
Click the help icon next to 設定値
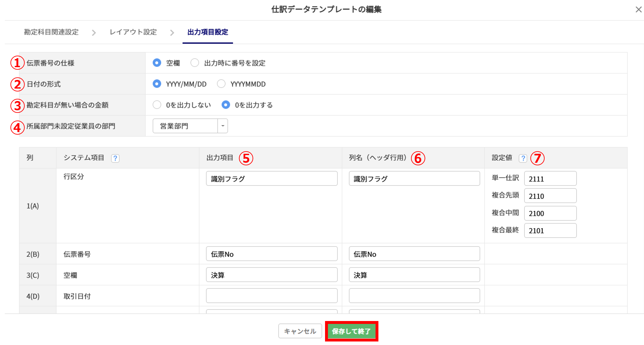click(x=523, y=158)
